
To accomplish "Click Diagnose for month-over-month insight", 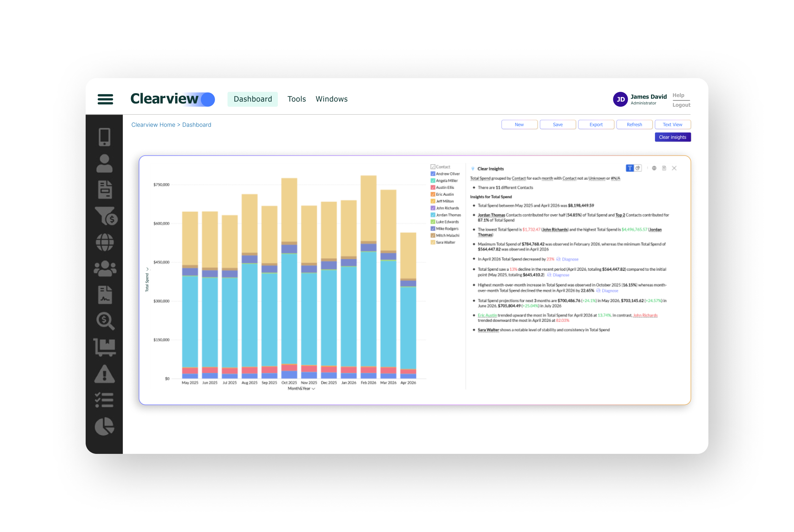I will [607, 291].
